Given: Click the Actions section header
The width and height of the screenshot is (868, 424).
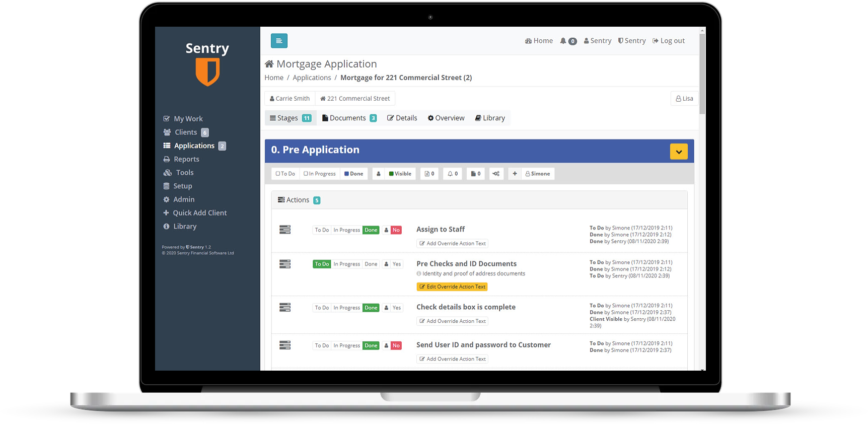Looking at the screenshot, I should pyautogui.click(x=479, y=200).
